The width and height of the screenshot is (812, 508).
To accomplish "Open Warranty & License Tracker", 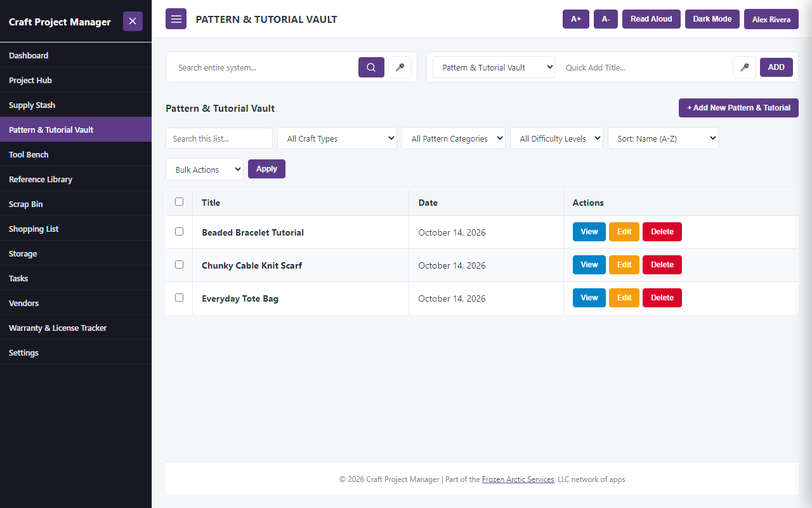I will (x=75, y=328).
